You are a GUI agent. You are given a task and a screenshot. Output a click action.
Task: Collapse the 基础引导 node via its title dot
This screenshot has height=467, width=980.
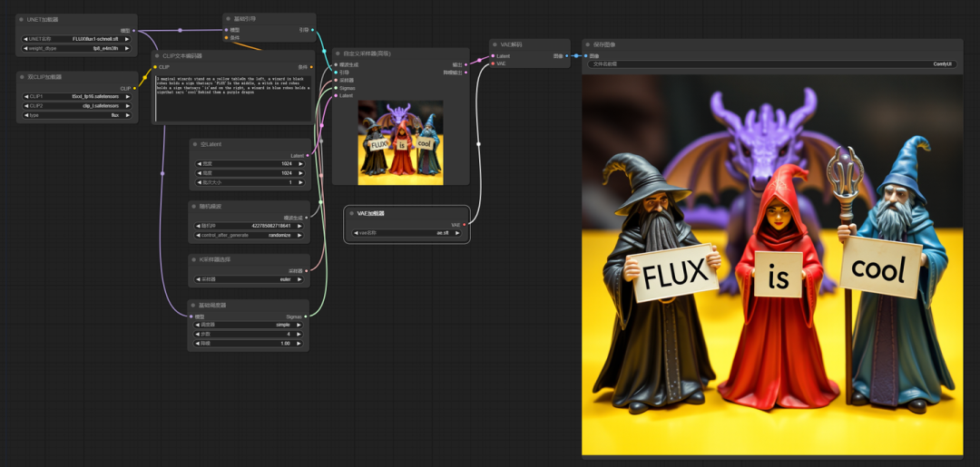pos(229,19)
